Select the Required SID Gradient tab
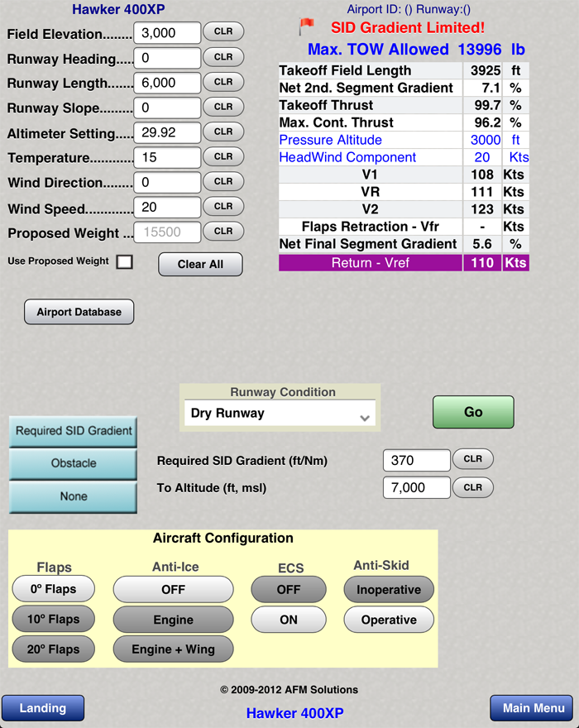 point(74,431)
